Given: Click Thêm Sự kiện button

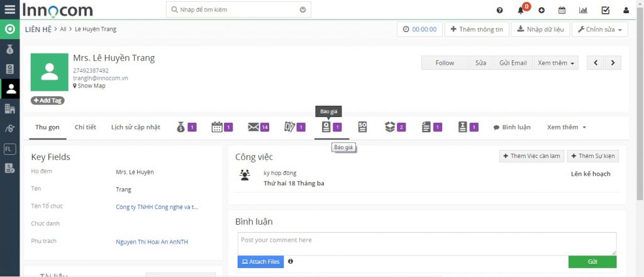Looking at the screenshot, I should click(593, 156).
